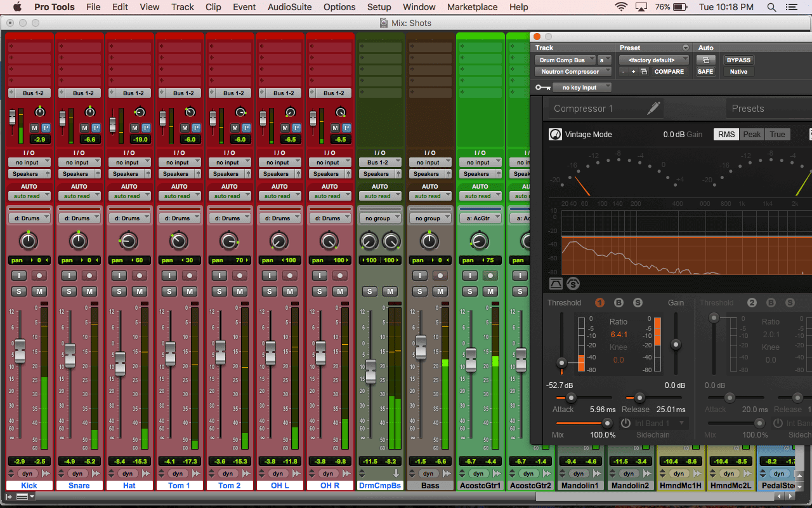Open the Marketplace menu
The image size is (812, 508).
coord(472,7)
